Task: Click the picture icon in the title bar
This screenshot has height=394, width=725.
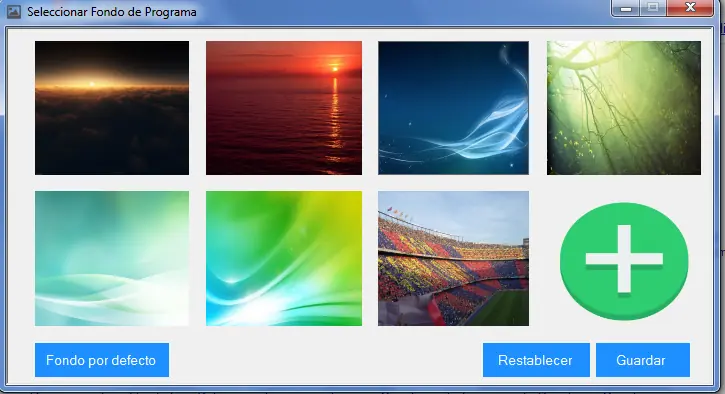Action: 13,12
